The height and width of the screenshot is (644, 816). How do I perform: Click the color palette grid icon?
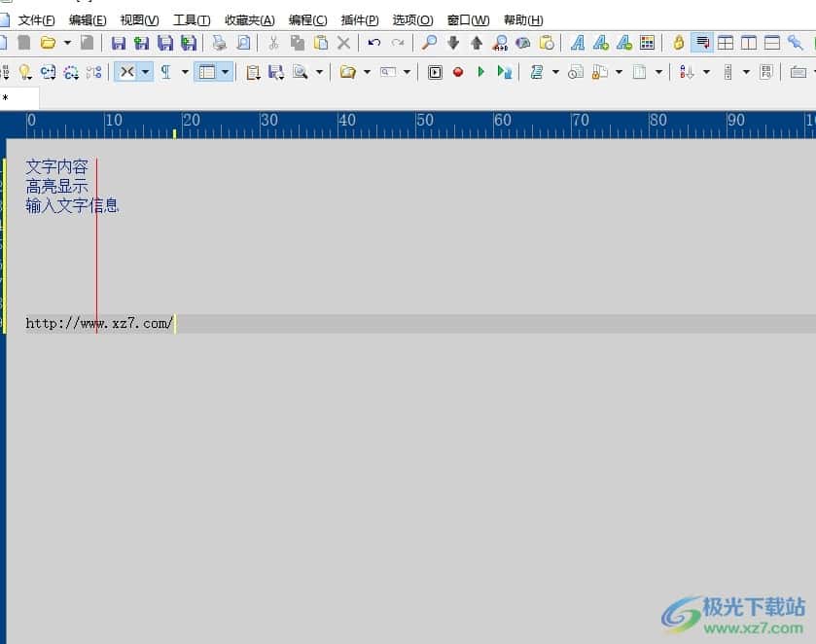(648, 43)
